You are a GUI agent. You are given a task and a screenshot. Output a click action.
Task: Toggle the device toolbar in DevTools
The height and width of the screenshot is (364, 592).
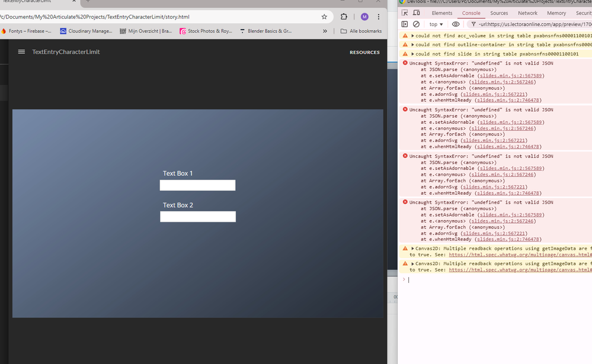click(417, 13)
